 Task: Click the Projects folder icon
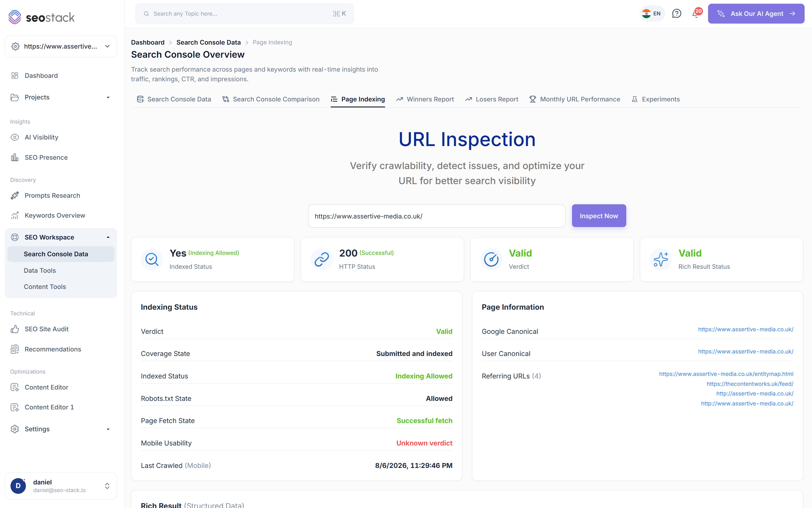click(15, 97)
